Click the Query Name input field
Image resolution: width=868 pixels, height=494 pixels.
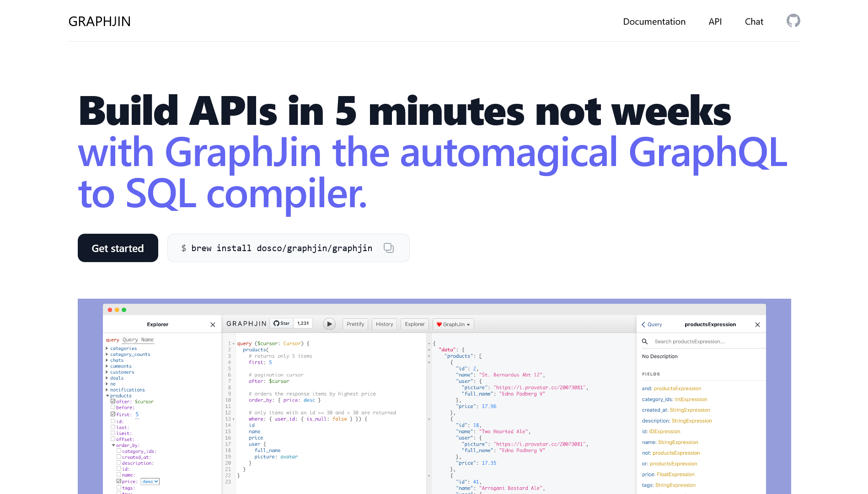(x=138, y=340)
